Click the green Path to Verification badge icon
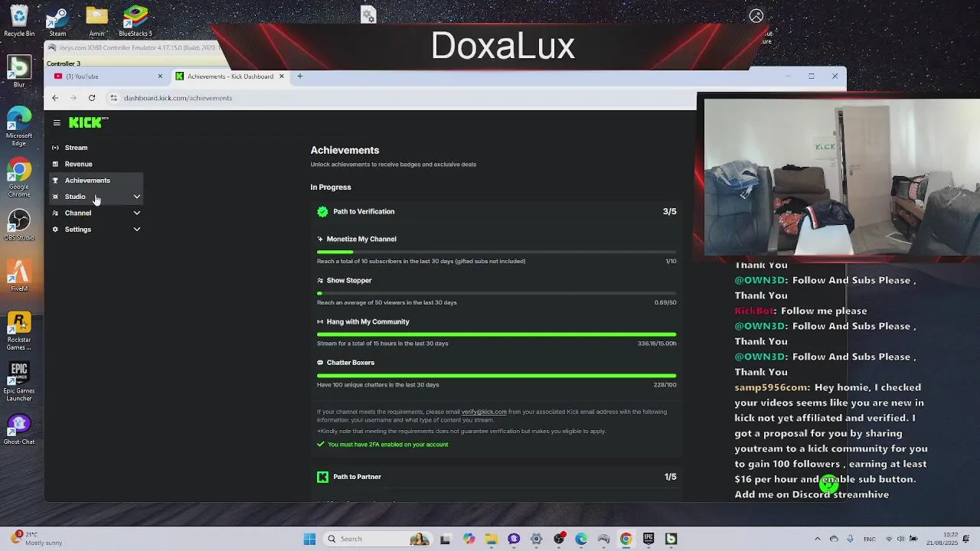Viewport: 980px width, 551px height. pyautogui.click(x=322, y=211)
